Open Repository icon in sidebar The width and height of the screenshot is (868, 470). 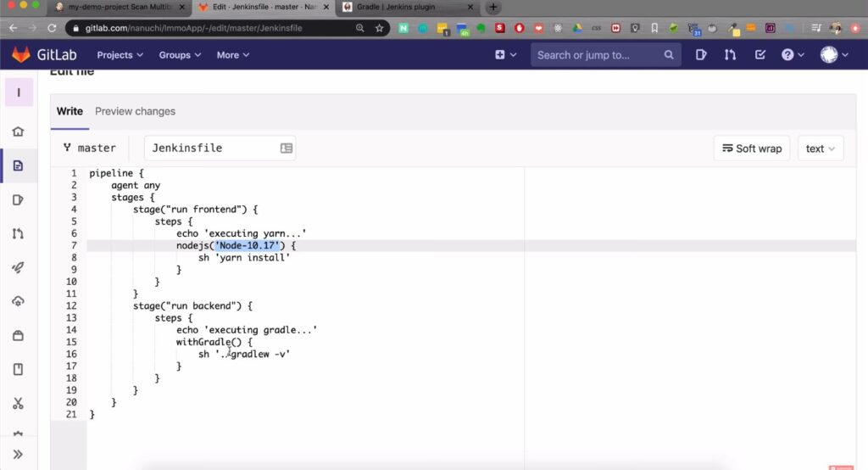19,165
